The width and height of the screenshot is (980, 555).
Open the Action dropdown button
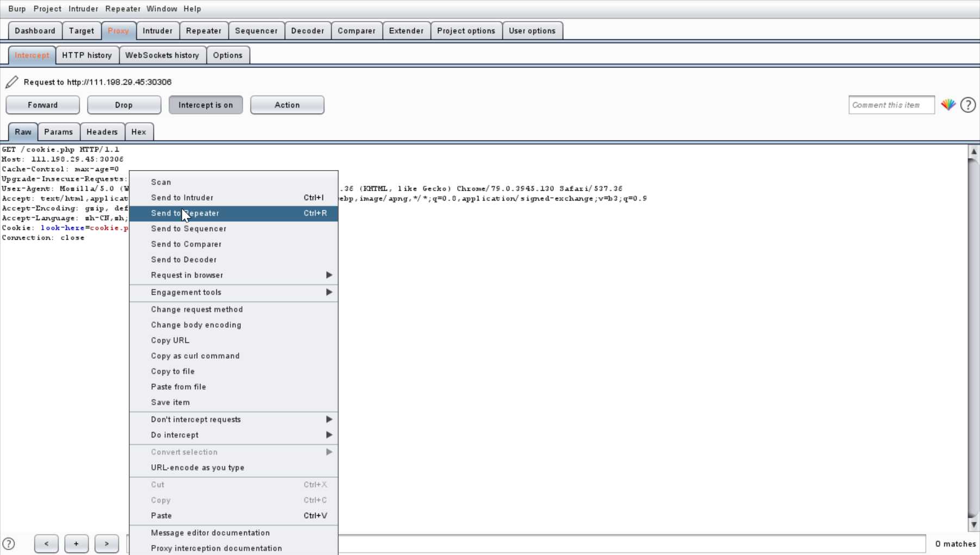287,105
